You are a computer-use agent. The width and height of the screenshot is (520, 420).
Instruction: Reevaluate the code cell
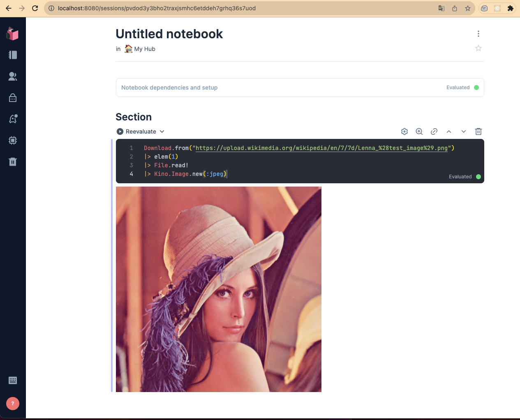[136, 132]
